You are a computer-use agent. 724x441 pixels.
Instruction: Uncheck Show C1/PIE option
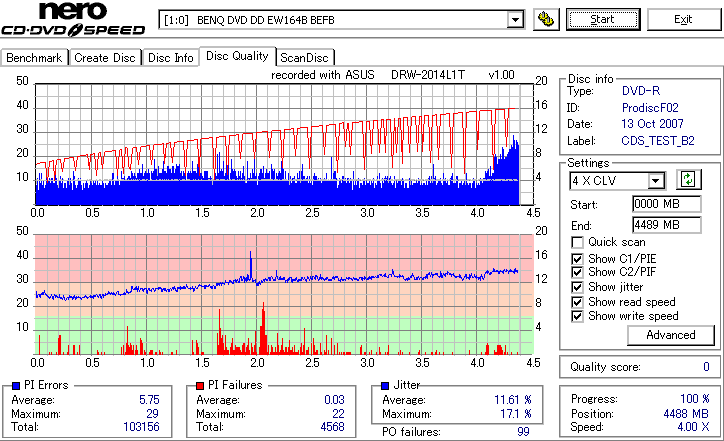tap(577, 259)
